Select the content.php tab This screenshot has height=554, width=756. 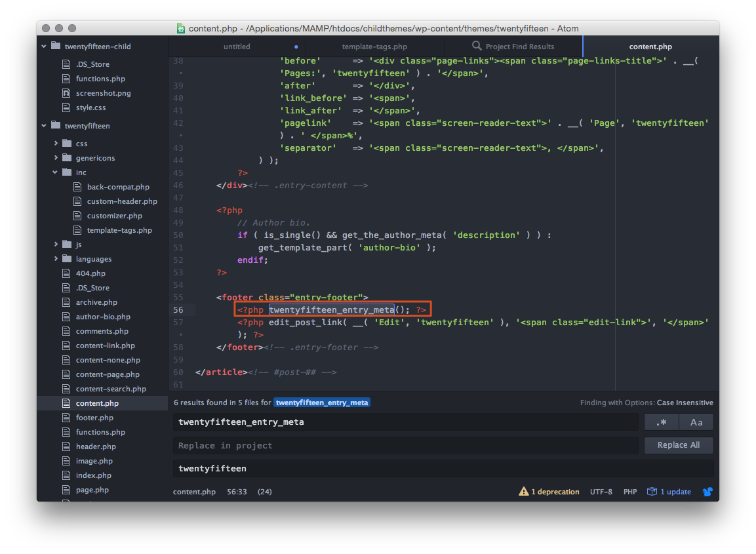pos(650,47)
